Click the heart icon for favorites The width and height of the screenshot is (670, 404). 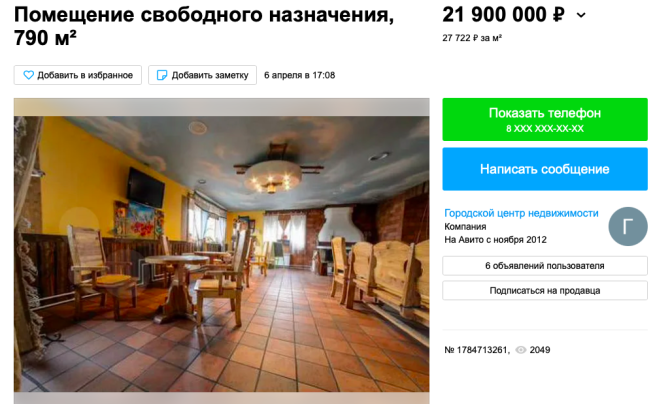pyautogui.click(x=28, y=75)
